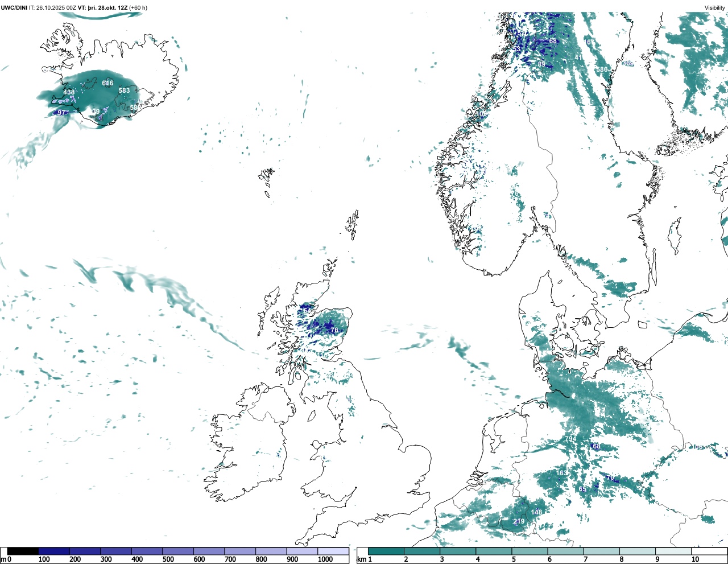
Task: Click the '148' visibility value
Action: 536,512
